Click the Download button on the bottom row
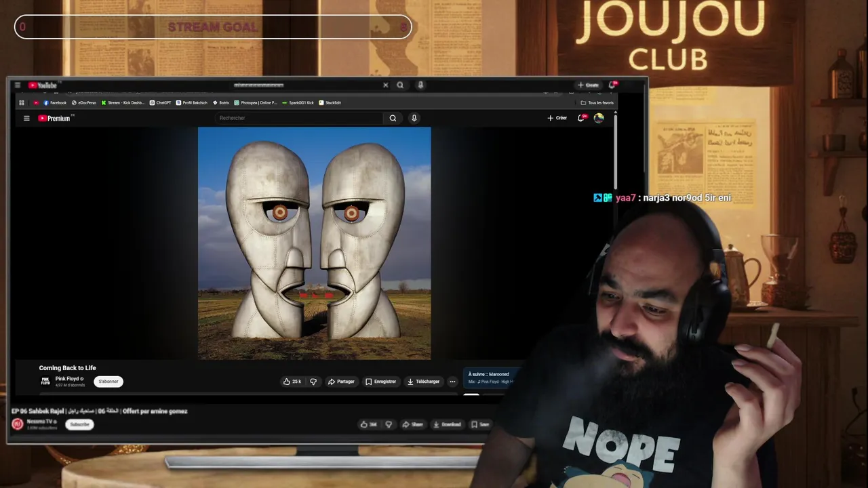This screenshot has width=868, height=488. 447,424
